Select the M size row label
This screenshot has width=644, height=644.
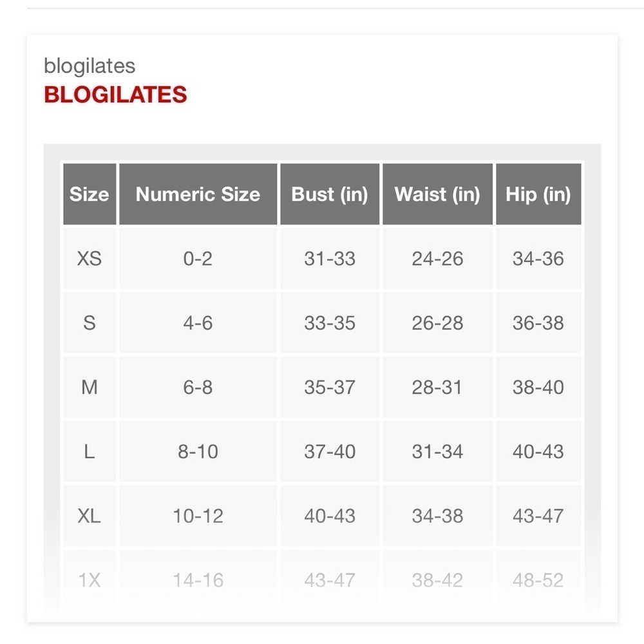pyautogui.click(x=90, y=387)
